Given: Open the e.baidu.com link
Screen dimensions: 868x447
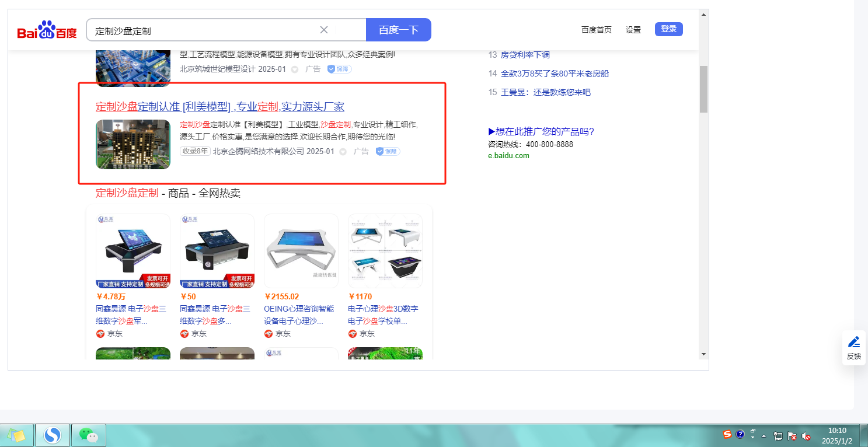Looking at the screenshot, I should point(509,156).
